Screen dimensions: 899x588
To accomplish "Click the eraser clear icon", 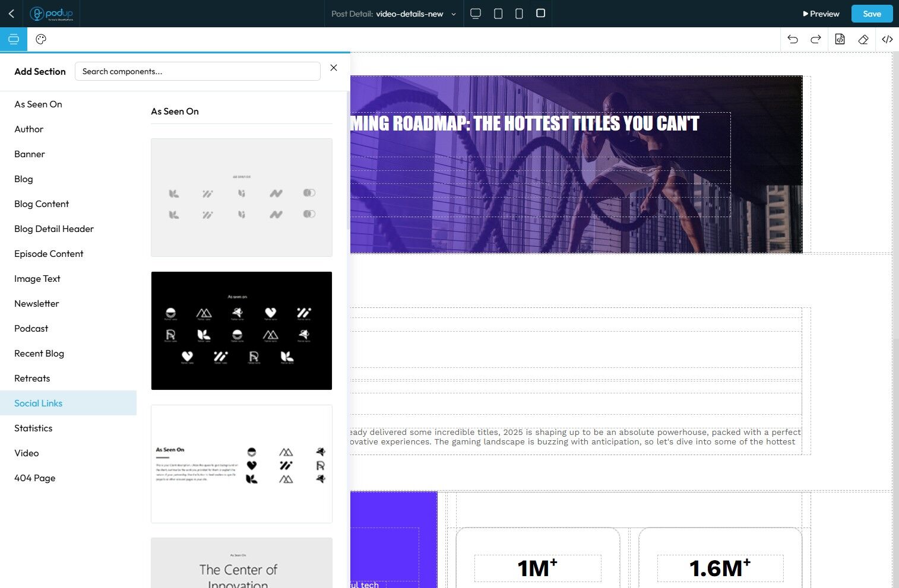I will (863, 39).
